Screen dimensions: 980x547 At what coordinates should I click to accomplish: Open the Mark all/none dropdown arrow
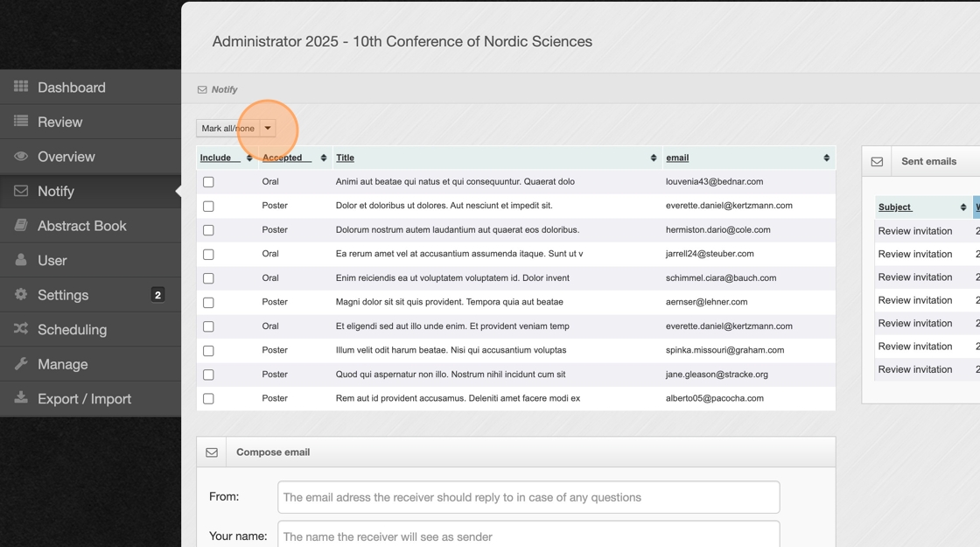268,129
